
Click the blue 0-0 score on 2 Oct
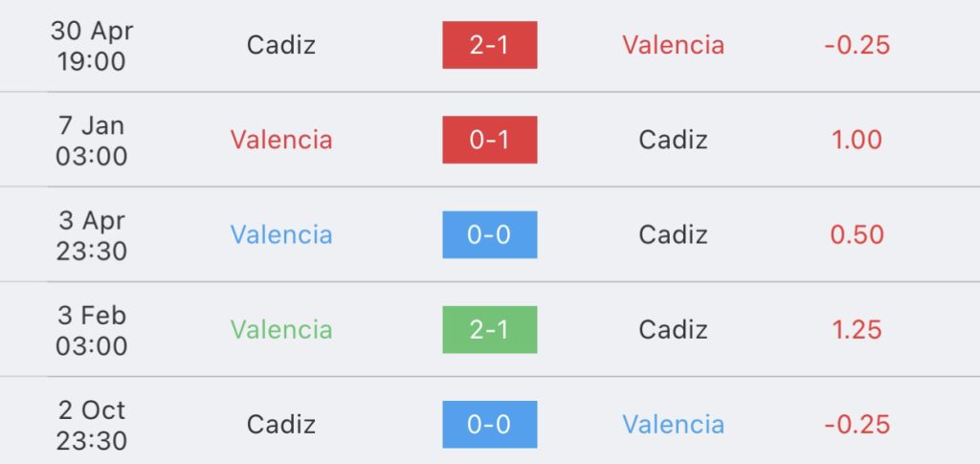[x=489, y=425]
